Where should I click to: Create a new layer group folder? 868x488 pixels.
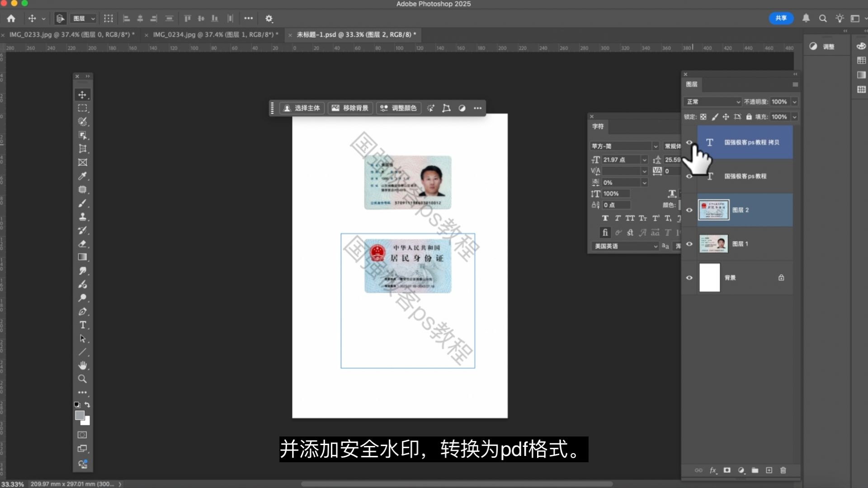pyautogui.click(x=755, y=470)
